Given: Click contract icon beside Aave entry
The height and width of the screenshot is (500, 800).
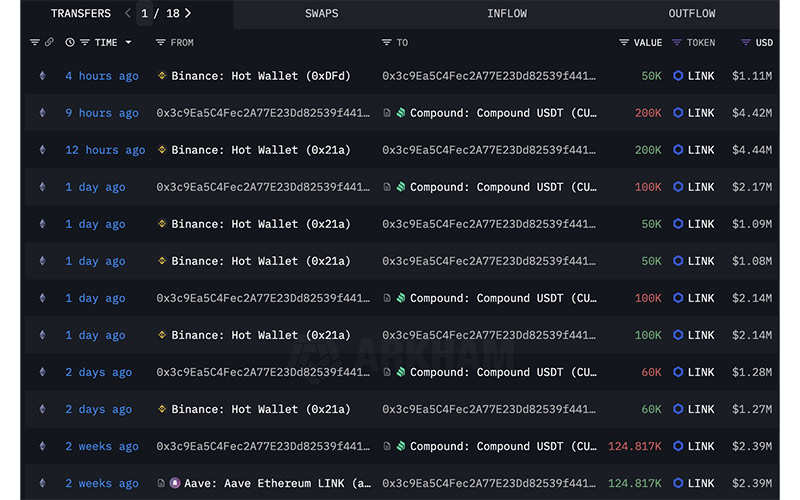Looking at the screenshot, I should (x=161, y=483).
